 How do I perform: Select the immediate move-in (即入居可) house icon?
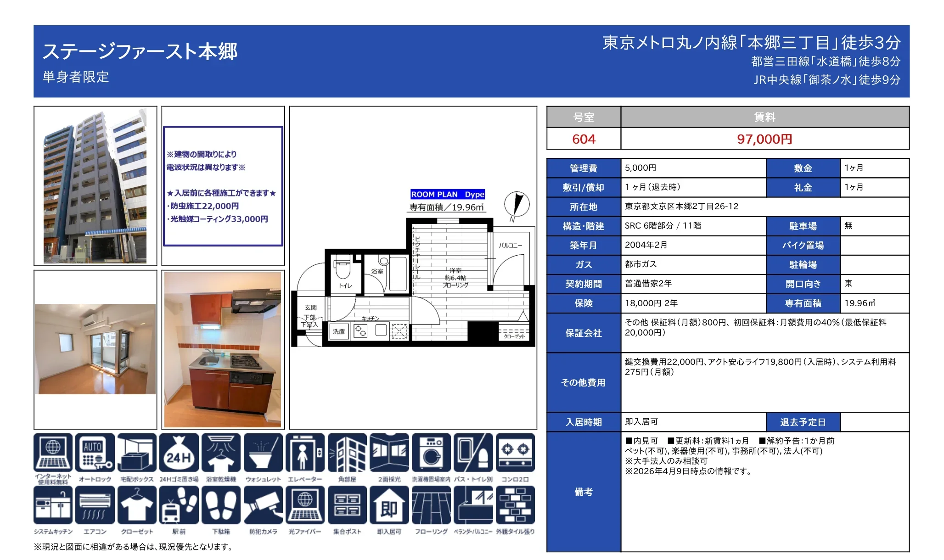pyautogui.click(x=389, y=505)
